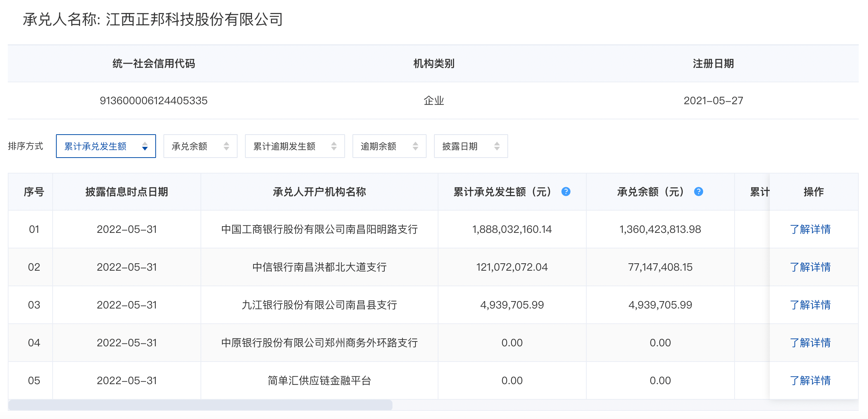Image resolution: width=868 pixels, height=419 pixels.
Task: Open 了解详情 for row 02
Action: pos(810,267)
